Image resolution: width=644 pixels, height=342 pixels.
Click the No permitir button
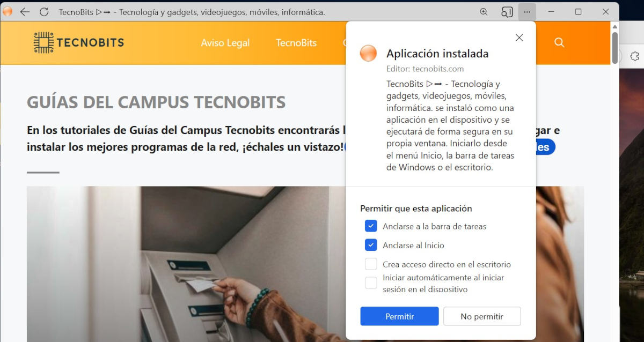click(482, 316)
